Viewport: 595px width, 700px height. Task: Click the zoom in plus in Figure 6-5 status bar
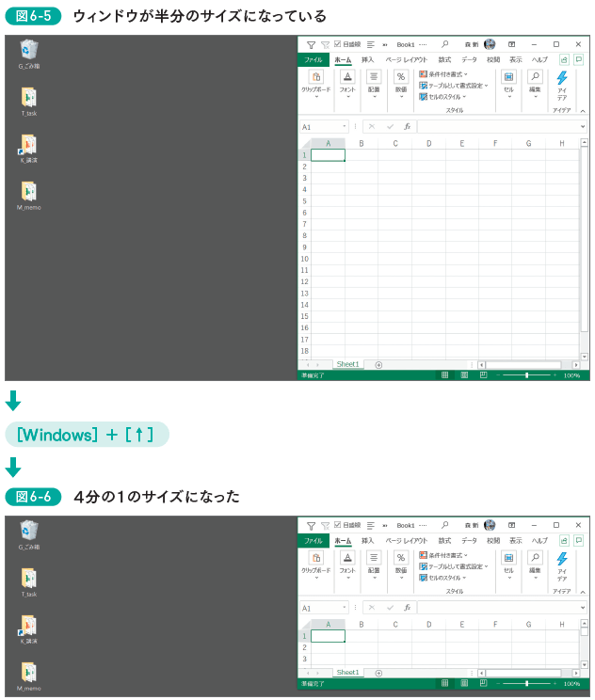pos(555,375)
